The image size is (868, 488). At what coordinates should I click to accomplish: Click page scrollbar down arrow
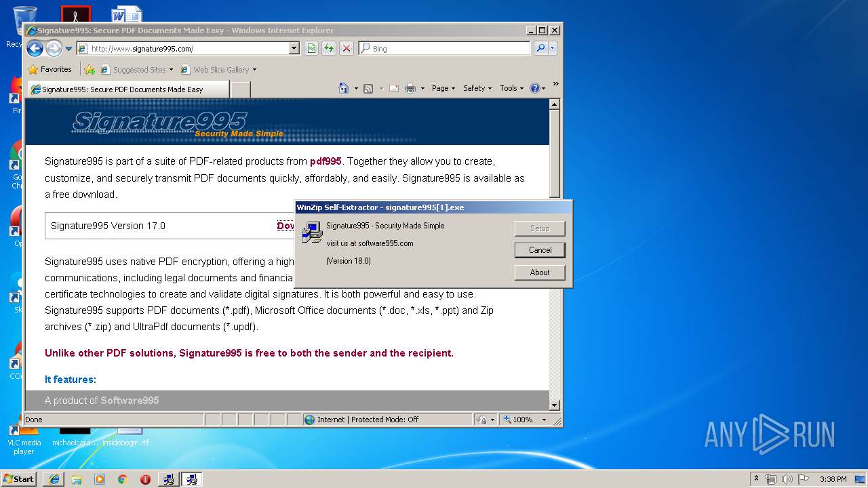tap(554, 405)
